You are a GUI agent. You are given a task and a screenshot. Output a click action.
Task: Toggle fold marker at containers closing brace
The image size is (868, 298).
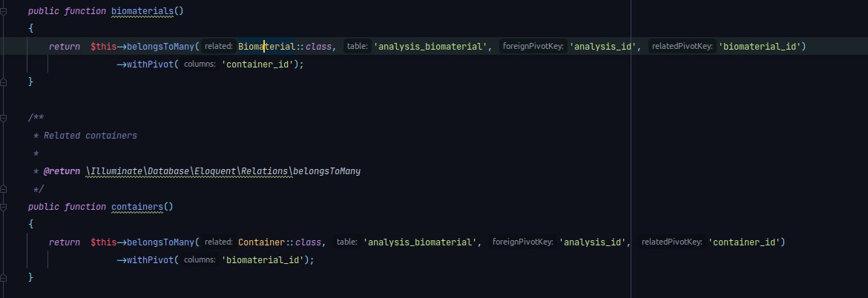coord(3,277)
